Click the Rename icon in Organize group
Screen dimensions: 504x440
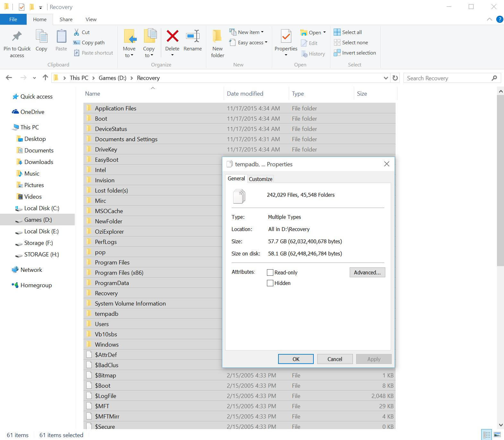[x=192, y=36]
